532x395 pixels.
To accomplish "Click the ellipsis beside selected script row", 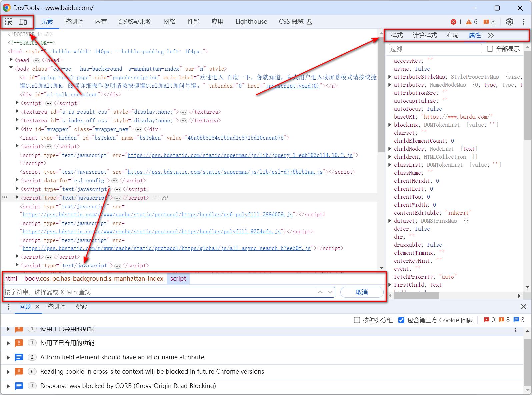I will pos(5,197).
